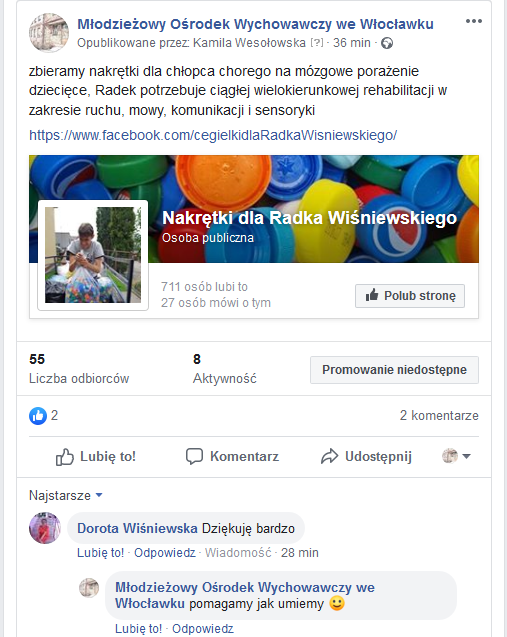Click the Polub stronę button
Screen dimensions: 507x637
(410, 296)
